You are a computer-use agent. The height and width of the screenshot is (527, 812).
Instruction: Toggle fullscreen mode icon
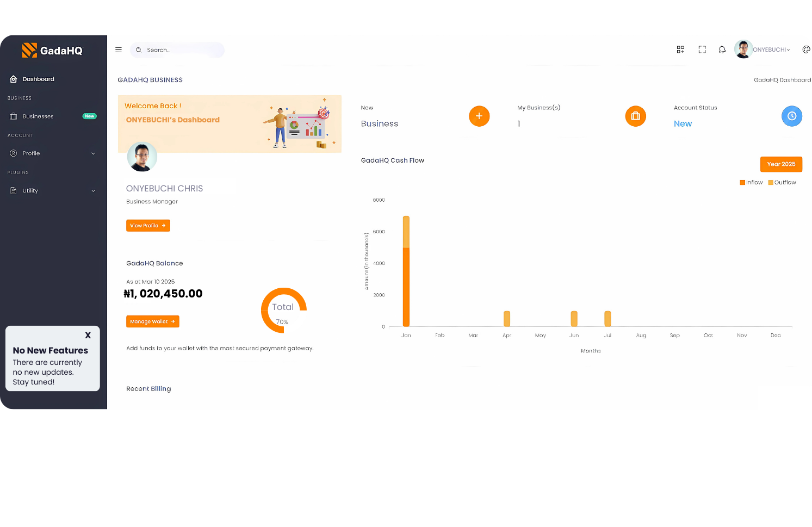click(x=702, y=49)
